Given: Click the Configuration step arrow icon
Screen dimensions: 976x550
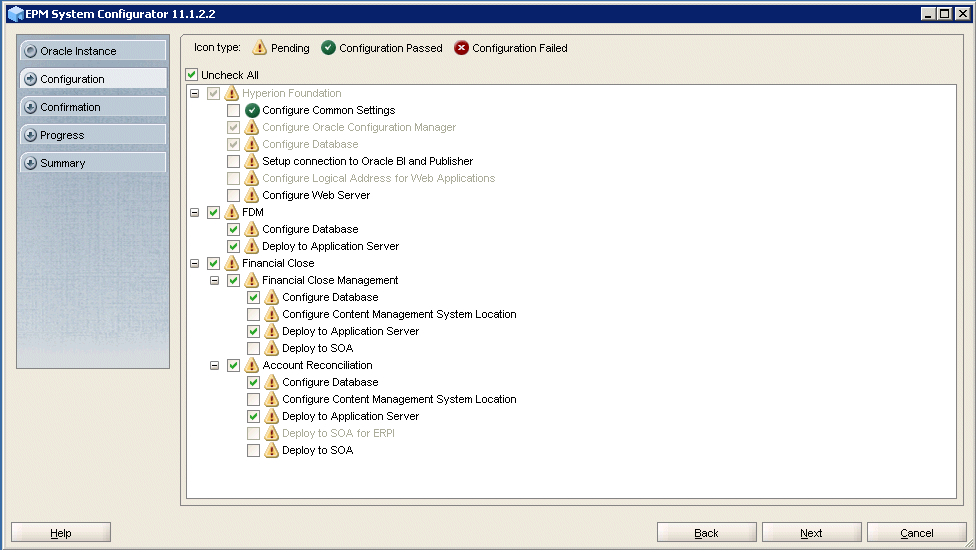Looking at the screenshot, I should point(30,79).
